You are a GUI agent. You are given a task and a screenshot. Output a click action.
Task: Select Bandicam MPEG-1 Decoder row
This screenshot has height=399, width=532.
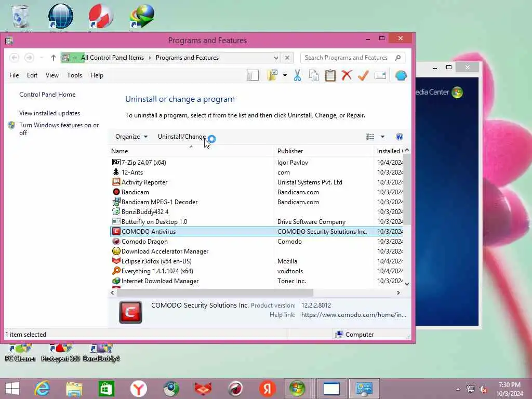click(257, 202)
